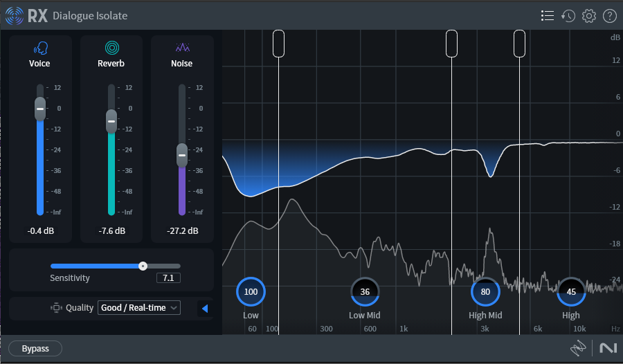Viewport: 623px width, 364px height.
Task: Collapse the spectrum panel with blue arrow
Action: 205,308
